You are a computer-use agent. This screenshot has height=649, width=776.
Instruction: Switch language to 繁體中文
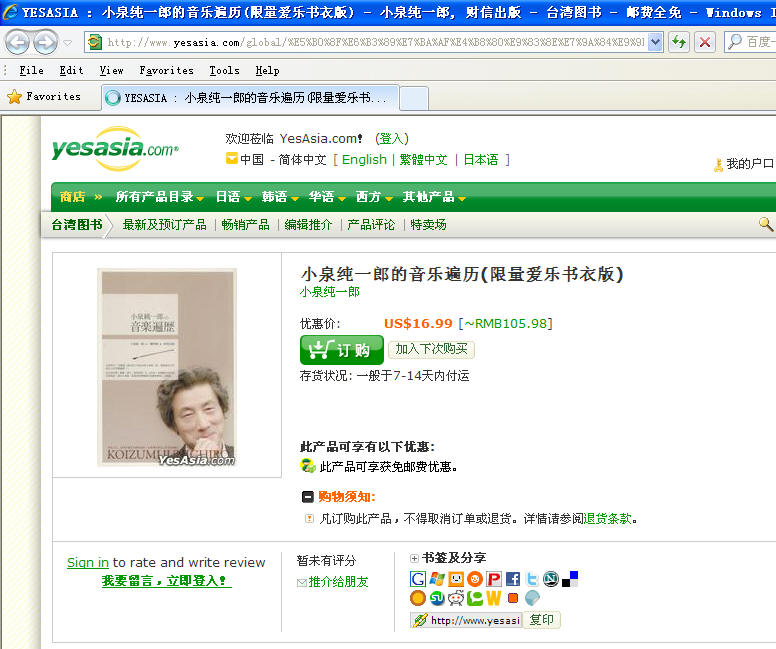(424, 159)
